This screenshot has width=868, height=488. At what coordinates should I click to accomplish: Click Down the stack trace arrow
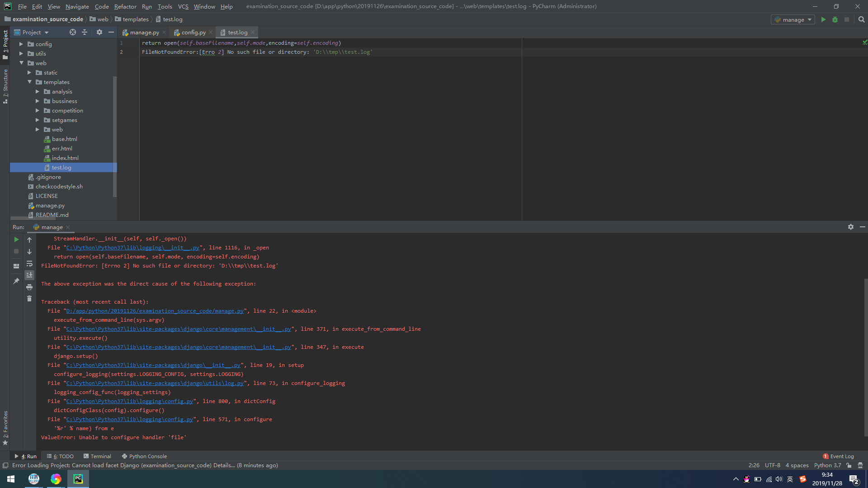click(x=29, y=252)
